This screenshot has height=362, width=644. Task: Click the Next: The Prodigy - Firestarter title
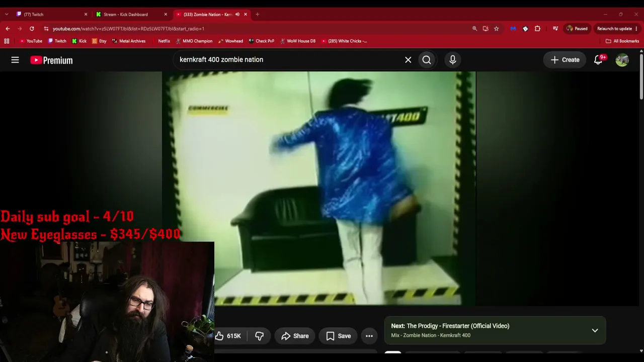[x=450, y=326]
